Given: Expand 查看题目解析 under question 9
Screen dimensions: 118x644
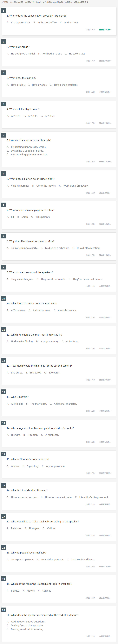Looking at the screenshot, I should 105,286.
